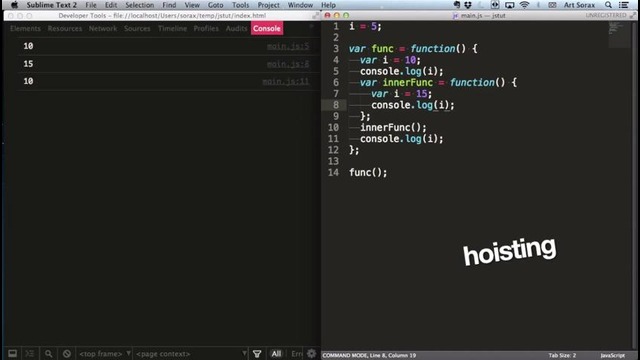Switch to the Network tab in Developer Tools
This screenshot has height=360, width=640.
click(103, 29)
